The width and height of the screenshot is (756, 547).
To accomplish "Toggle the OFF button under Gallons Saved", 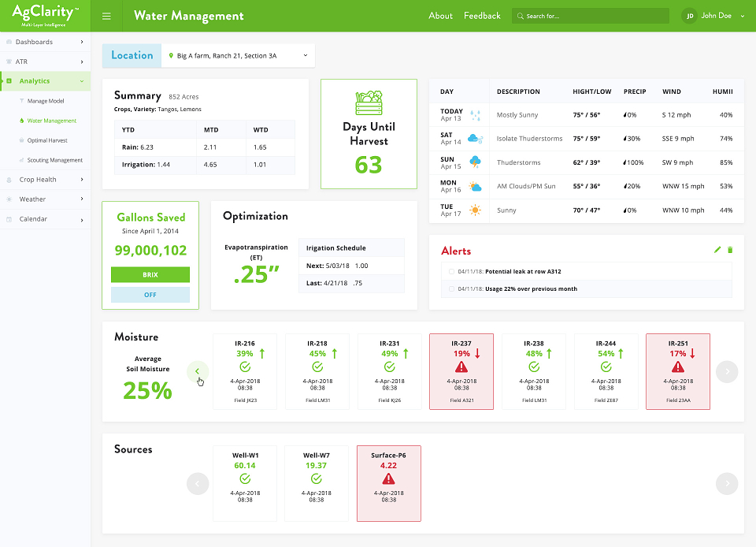I will [150, 295].
